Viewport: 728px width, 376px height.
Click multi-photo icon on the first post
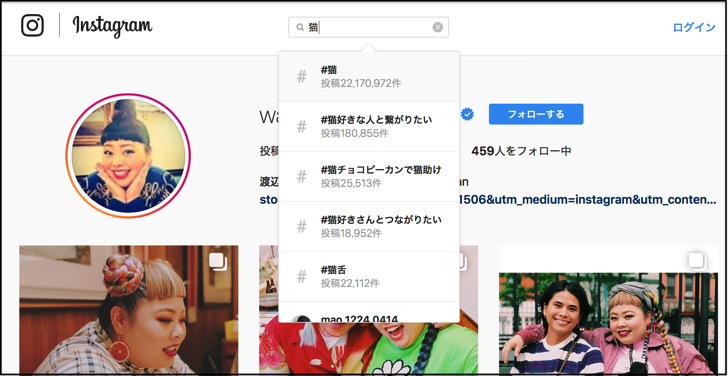[x=218, y=262]
